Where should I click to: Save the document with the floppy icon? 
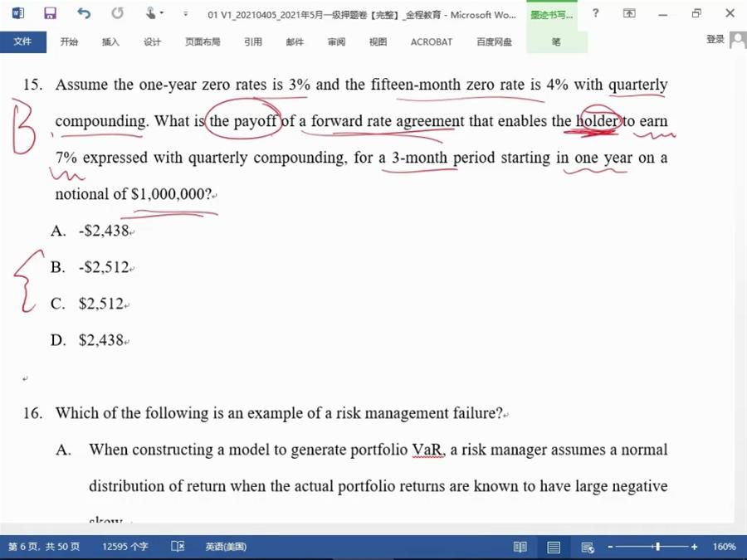pyautogui.click(x=50, y=13)
